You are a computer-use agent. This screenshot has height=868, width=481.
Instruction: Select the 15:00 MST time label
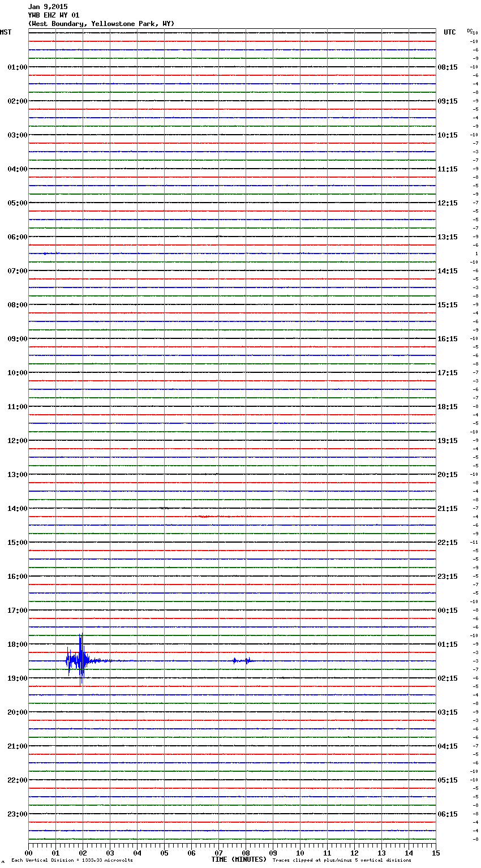[18, 543]
